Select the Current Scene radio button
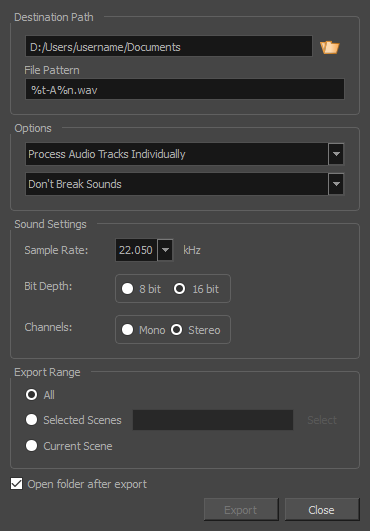Image resolution: width=370 pixels, height=531 pixels. point(31,446)
